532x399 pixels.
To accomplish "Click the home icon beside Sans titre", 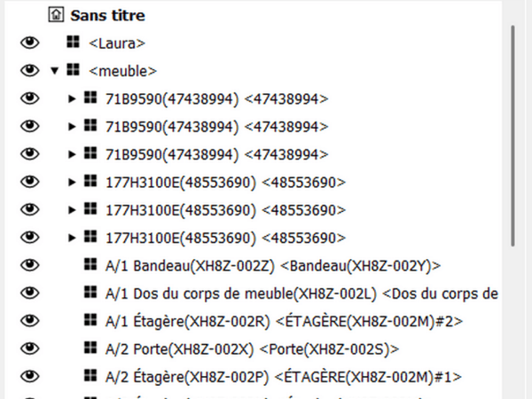I will (x=54, y=15).
